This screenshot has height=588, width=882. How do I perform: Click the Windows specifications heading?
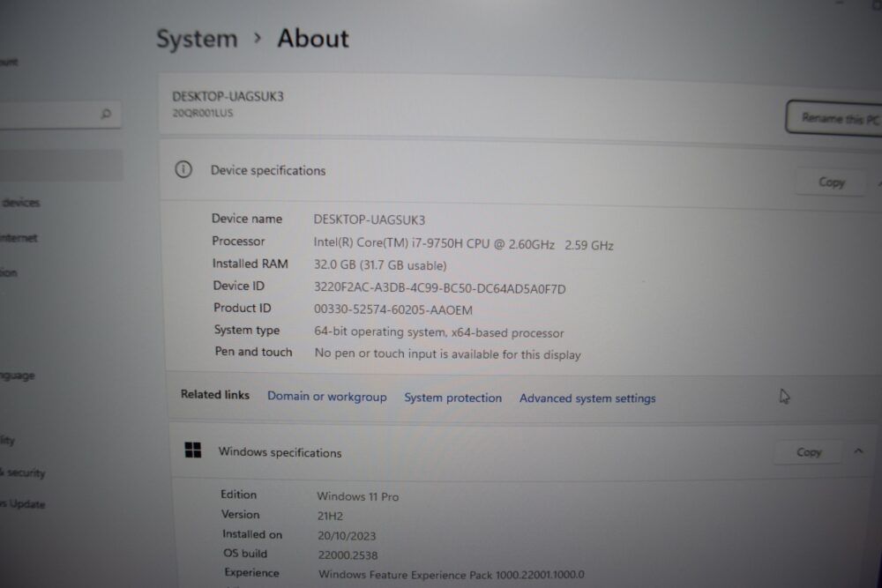tap(280, 452)
